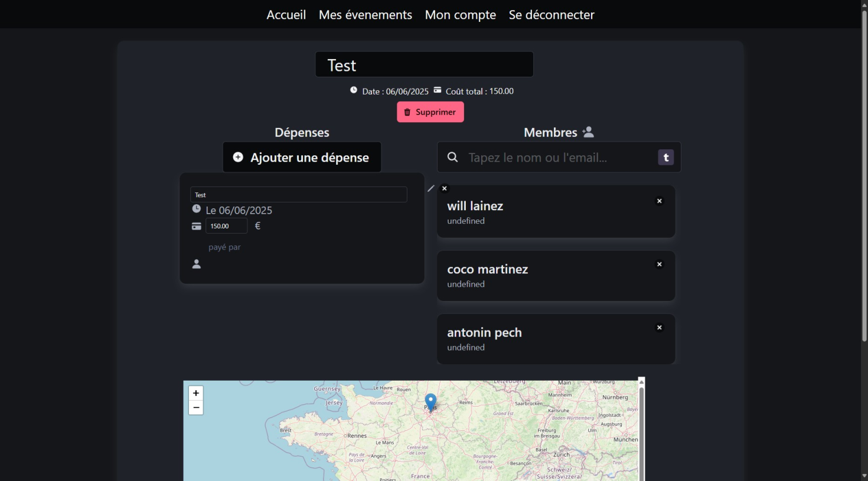Viewport: 868px width, 481px height.
Task: Click the credit card icon beside the amount field
Action: point(196,225)
